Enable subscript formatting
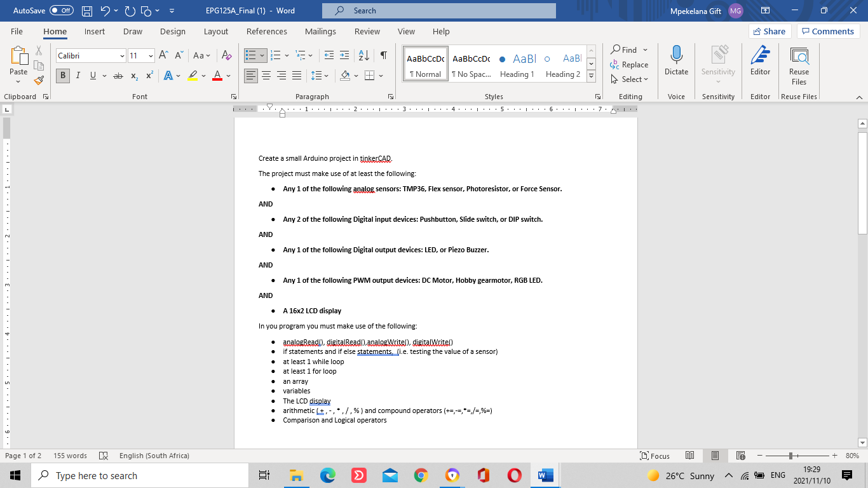868x488 pixels. [133, 76]
